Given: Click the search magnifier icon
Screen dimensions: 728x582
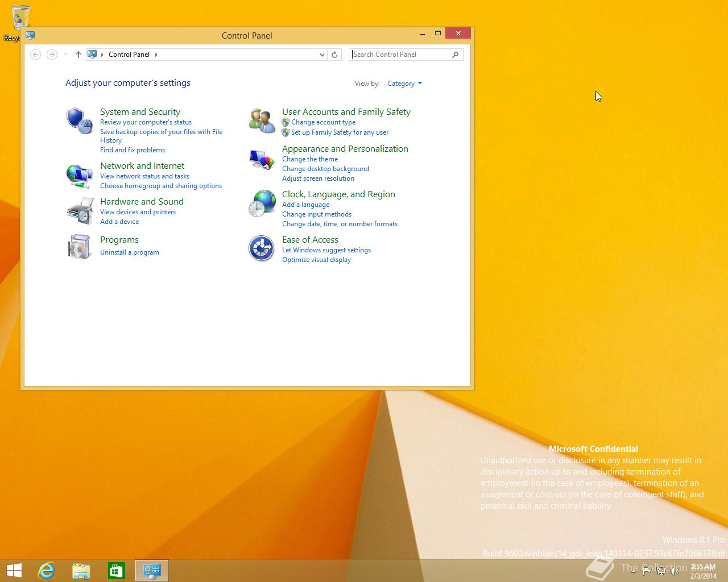Looking at the screenshot, I should click(455, 55).
